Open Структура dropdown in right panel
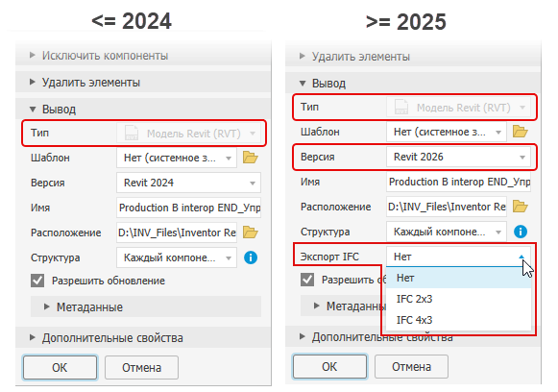The image size is (558, 392). click(x=447, y=232)
